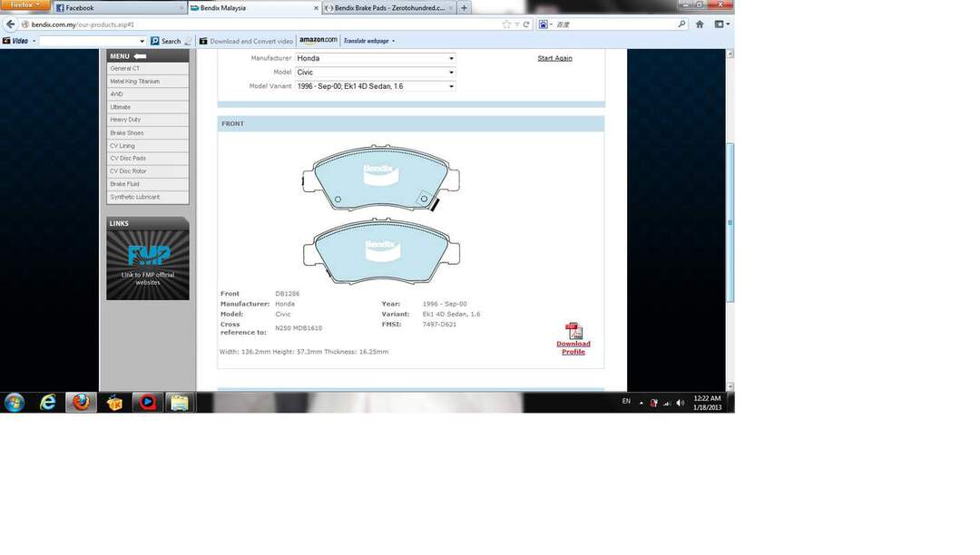Open the Firefox menu button

24,5
